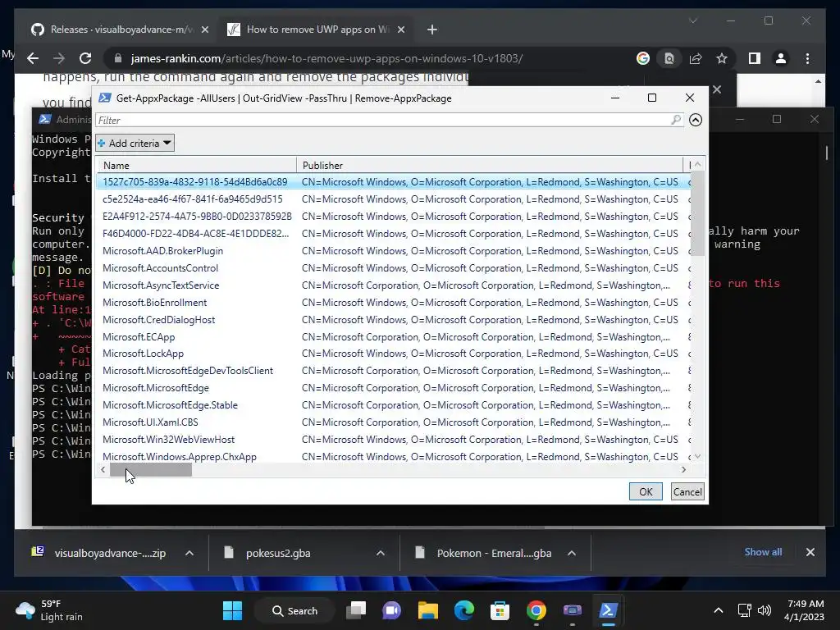This screenshot has height=630, width=840.
Task: Click the site lock icon in address bar
Action: 118,58
